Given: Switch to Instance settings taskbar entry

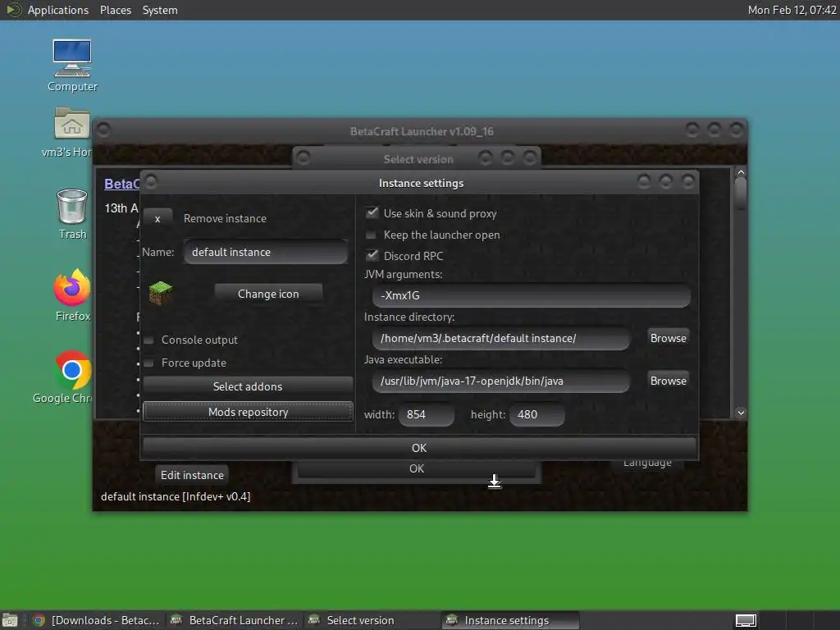Looking at the screenshot, I should (510, 620).
